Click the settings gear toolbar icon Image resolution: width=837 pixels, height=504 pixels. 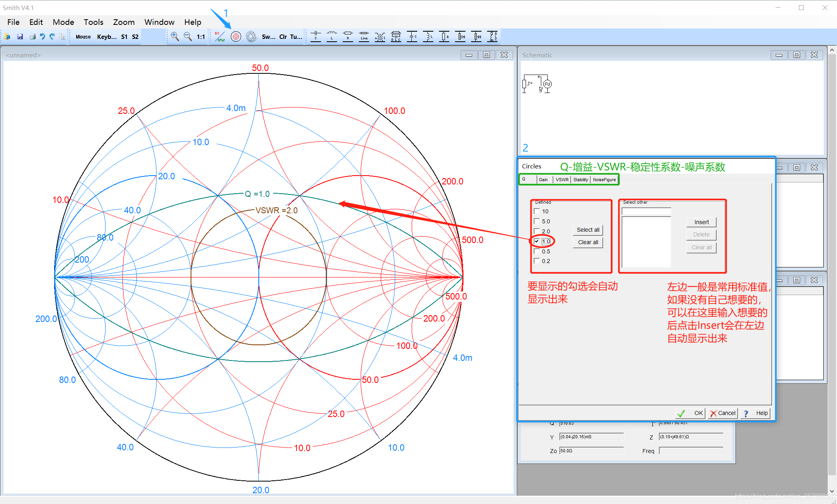click(x=251, y=37)
